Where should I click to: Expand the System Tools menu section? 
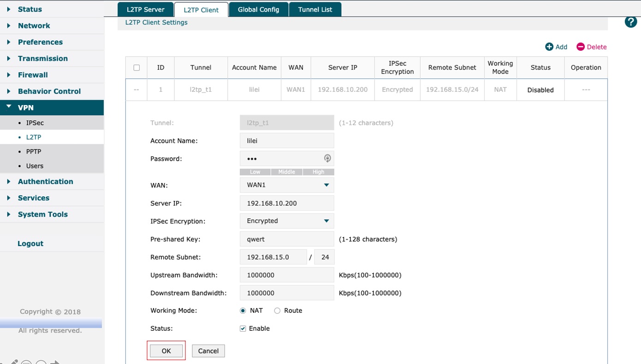(x=52, y=214)
